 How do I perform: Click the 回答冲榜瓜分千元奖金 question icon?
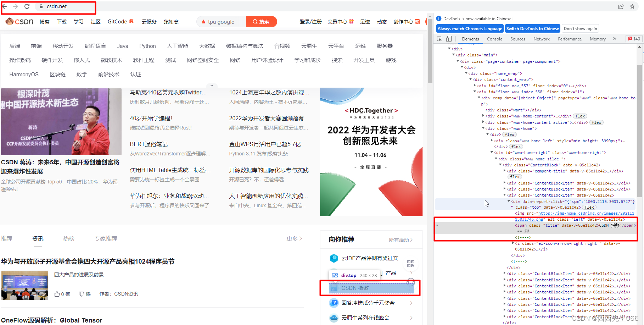(x=334, y=303)
